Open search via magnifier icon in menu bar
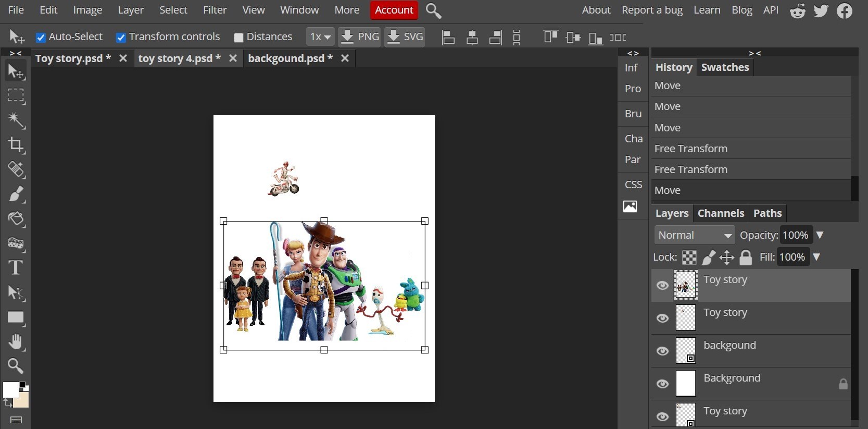Screen dimensions: 868x429 point(433,10)
